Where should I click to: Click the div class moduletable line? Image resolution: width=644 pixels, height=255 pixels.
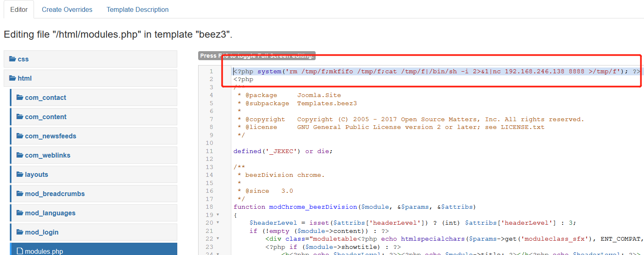pos(454,239)
